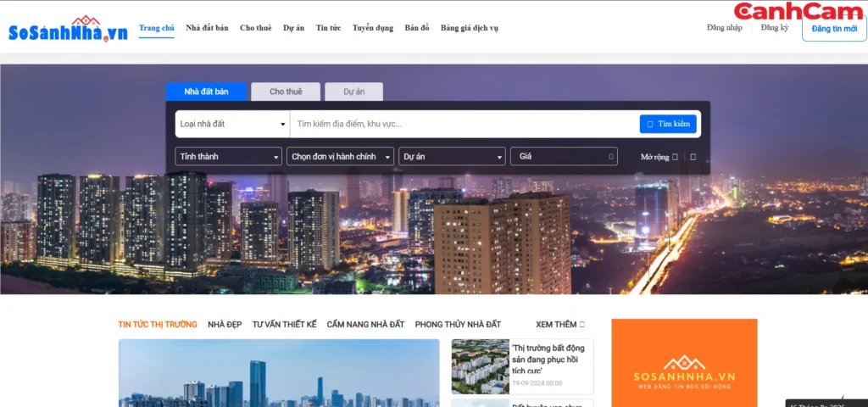
Task: Click the Tìm kiếm search button
Action: (668, 124)
